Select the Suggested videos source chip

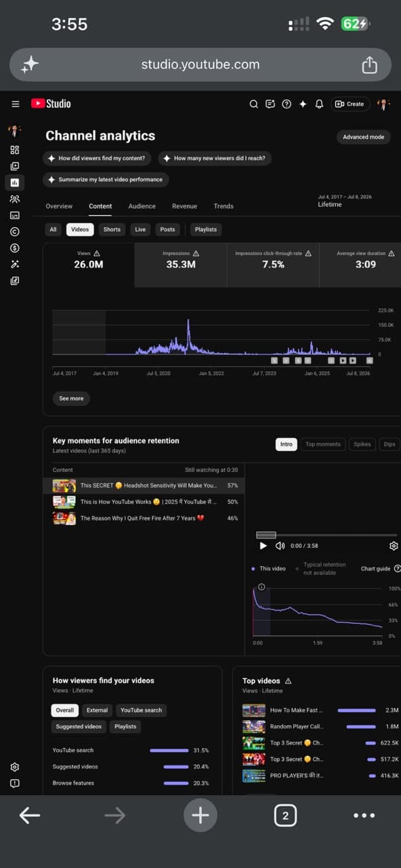coord(79,726)
